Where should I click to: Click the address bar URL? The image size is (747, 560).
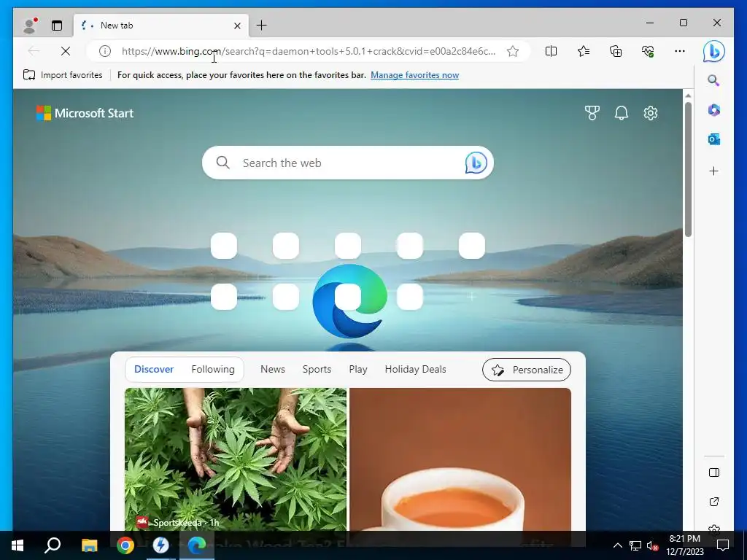point(309,51)
